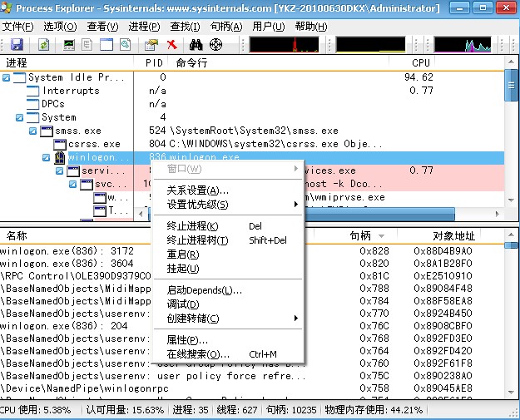Image resolution: width=520 pixels, height=420 pixels.
Task: Select 终止进程树(T) in context menu
Action: [229, 240]
